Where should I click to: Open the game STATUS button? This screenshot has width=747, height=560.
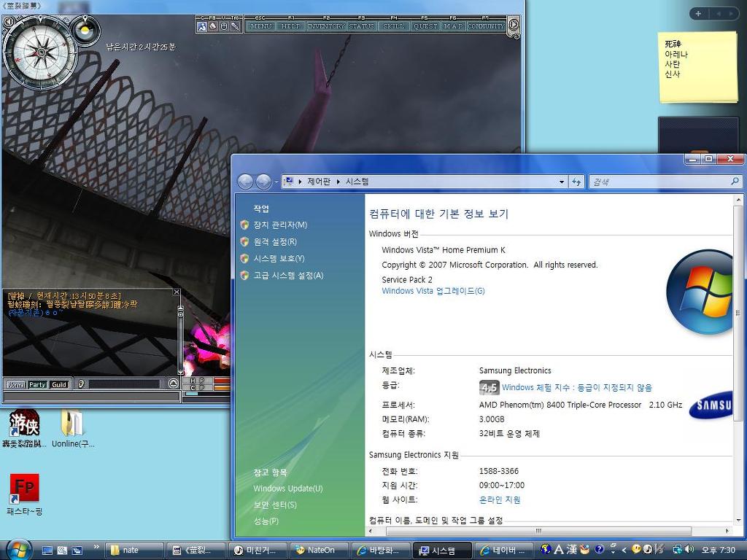[x=361, y=26]
